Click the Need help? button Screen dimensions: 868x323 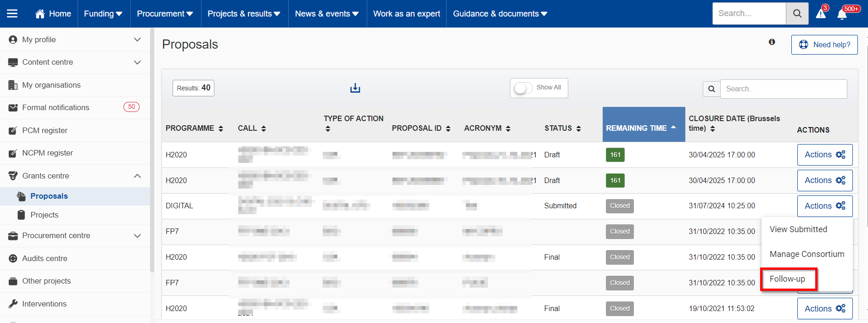(x=824, y=45)
